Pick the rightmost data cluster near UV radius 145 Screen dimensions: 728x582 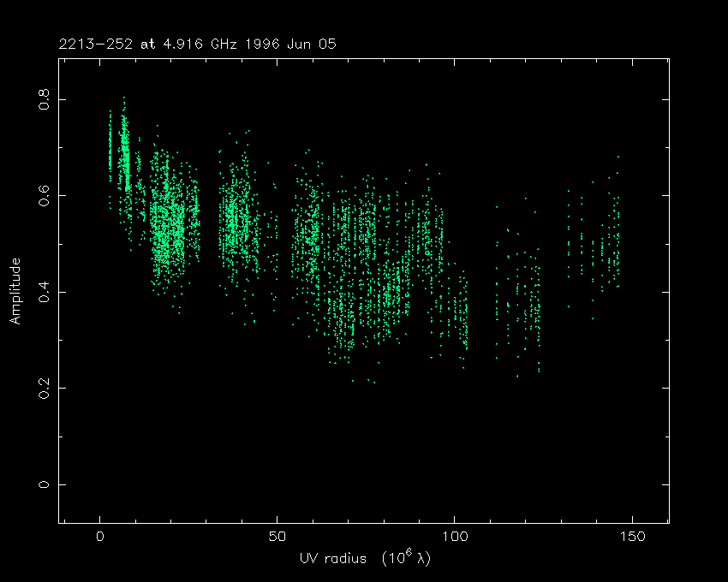[613, 240]
